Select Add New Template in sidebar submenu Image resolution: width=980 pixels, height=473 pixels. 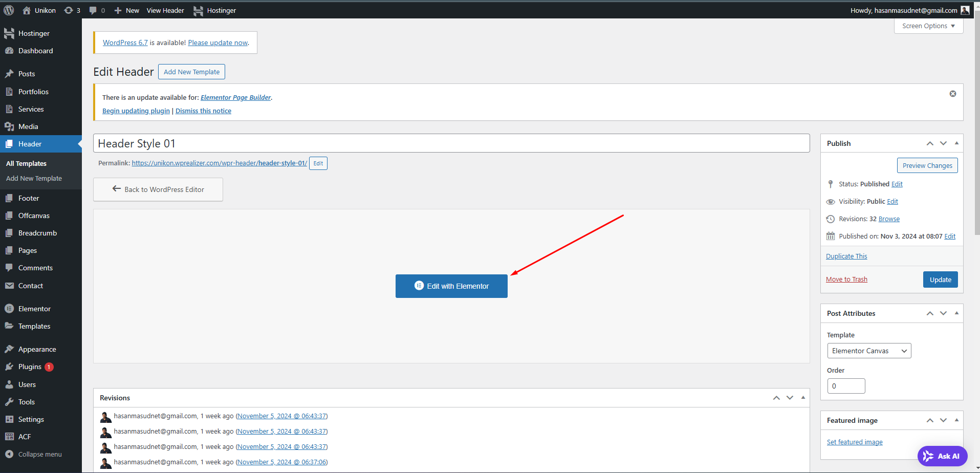pos(34,179)
